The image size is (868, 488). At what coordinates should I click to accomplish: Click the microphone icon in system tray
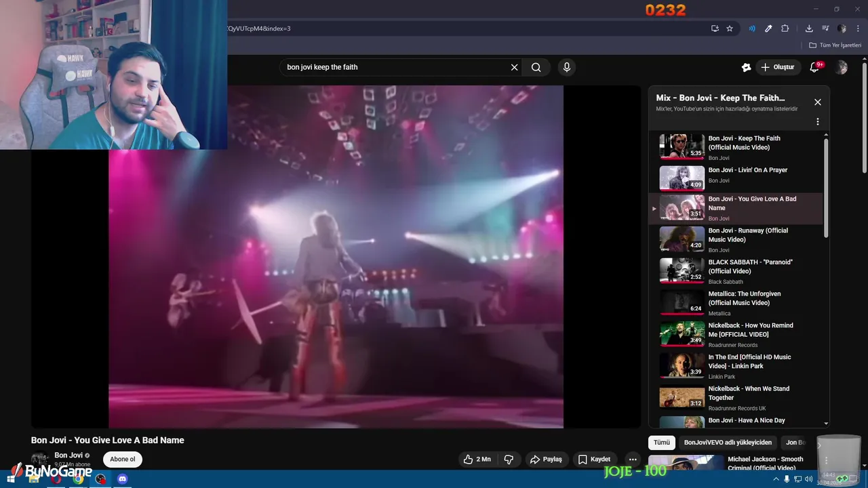787,479
